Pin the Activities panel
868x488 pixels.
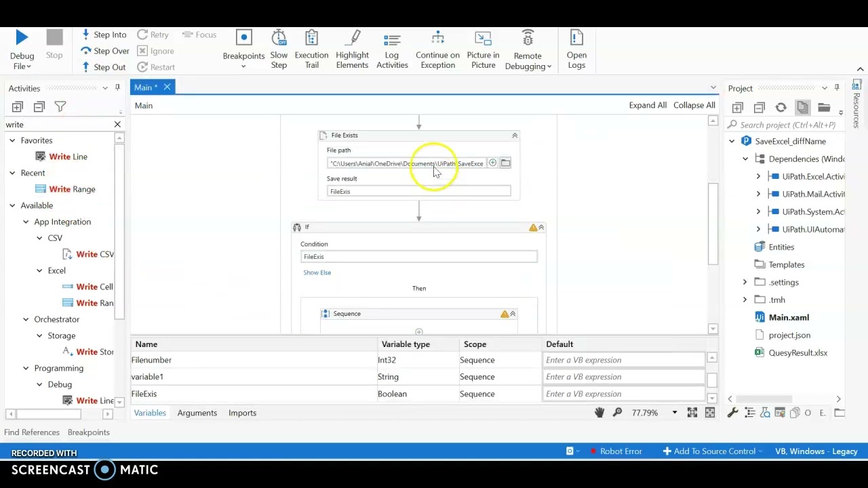point(117,87)
